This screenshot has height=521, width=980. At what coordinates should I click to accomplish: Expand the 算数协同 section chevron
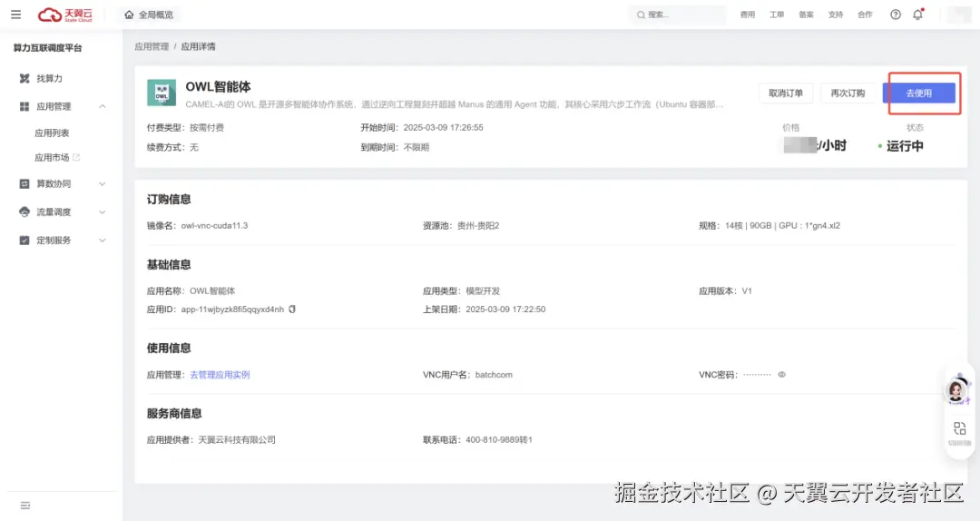pyautogui.click(x=102, y=184)
